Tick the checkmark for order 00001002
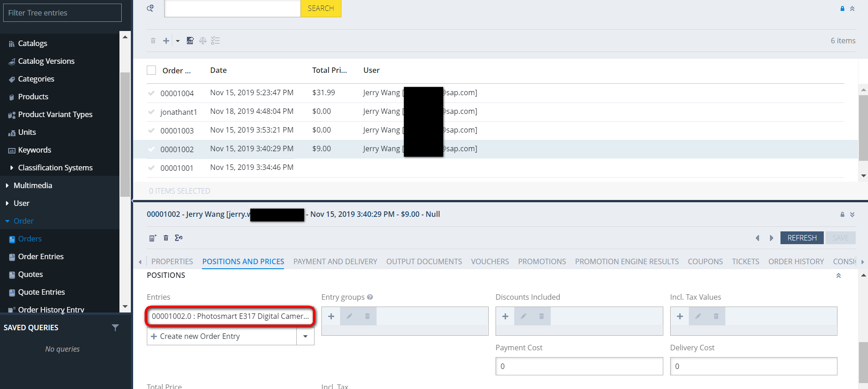 coord(151,149)
